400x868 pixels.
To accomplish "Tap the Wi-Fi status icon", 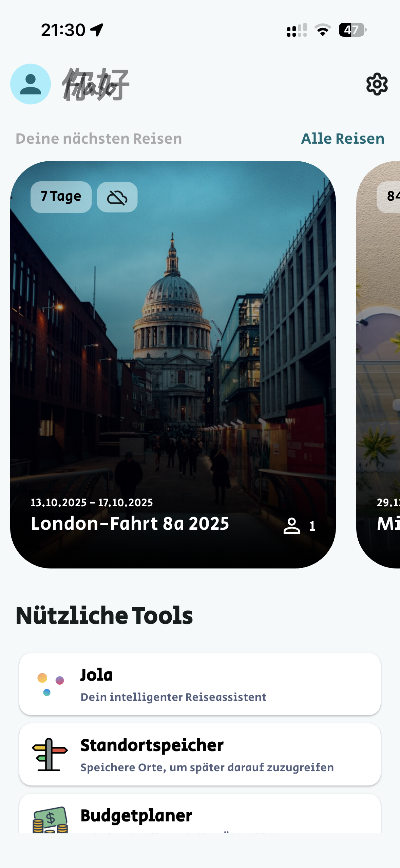I will [323, 30].
